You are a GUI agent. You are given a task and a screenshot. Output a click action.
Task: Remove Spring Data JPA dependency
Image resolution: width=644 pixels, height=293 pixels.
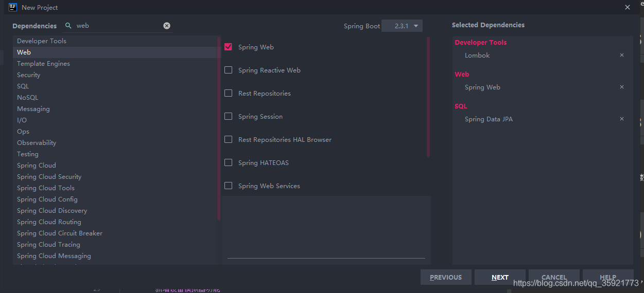click(x=622, y=119)
